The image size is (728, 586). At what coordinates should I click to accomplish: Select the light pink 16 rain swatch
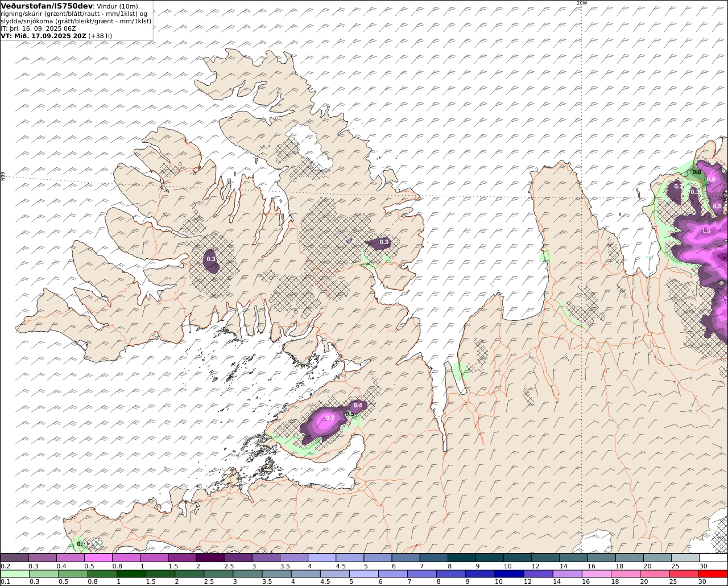[597, 573]
